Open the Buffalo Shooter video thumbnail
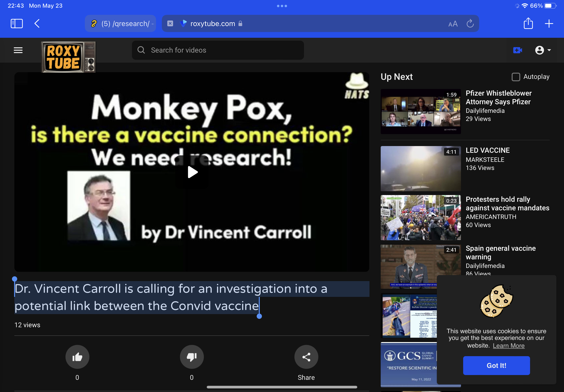Image resolution: width=564 pixels, height=392 pixels. pyautogui.click(x=409, y=316)
